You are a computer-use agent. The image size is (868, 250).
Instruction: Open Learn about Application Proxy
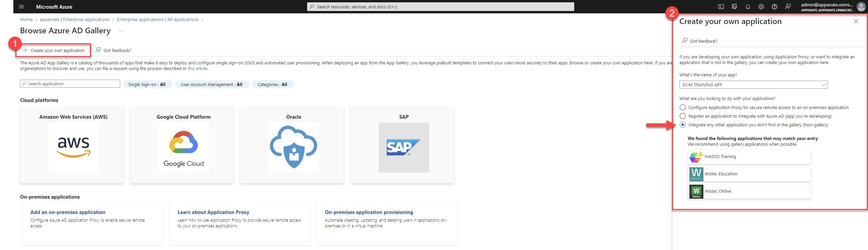click(x=213, y=212)
